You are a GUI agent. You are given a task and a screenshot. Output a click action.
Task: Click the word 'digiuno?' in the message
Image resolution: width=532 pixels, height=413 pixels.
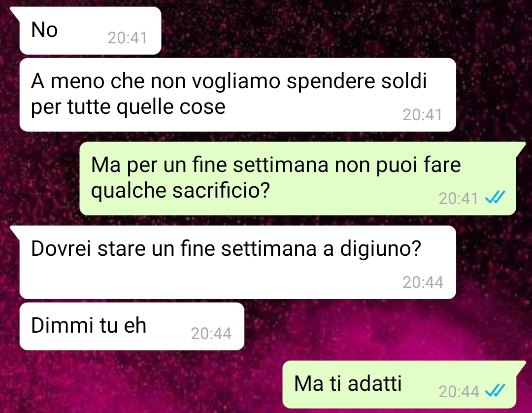[380, 249]
